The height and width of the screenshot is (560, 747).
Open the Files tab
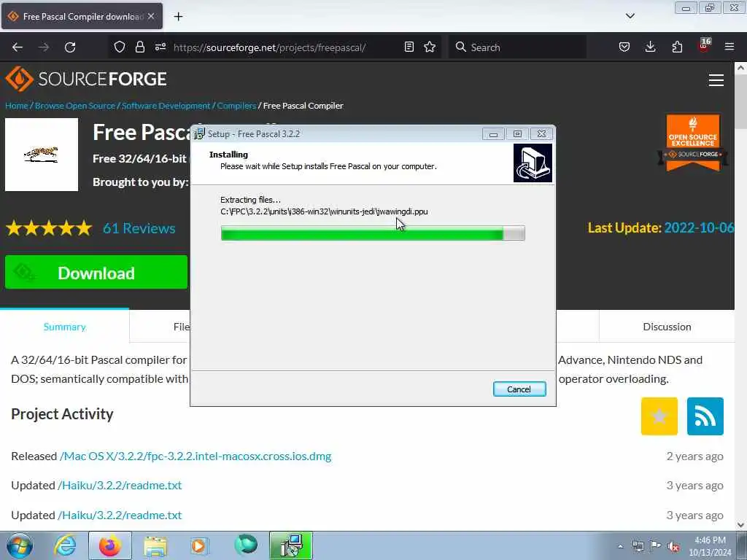(182, 327)
